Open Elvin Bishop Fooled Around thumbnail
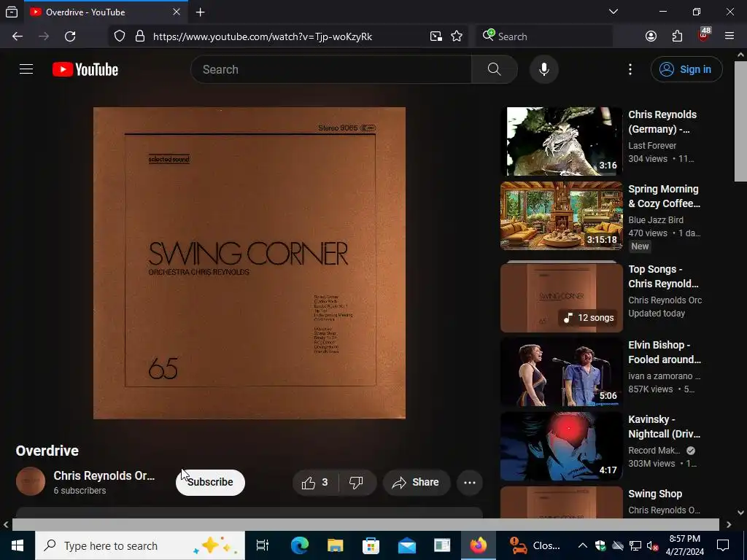The width and height of the screenshot is (747, 560). click(561, 372)
